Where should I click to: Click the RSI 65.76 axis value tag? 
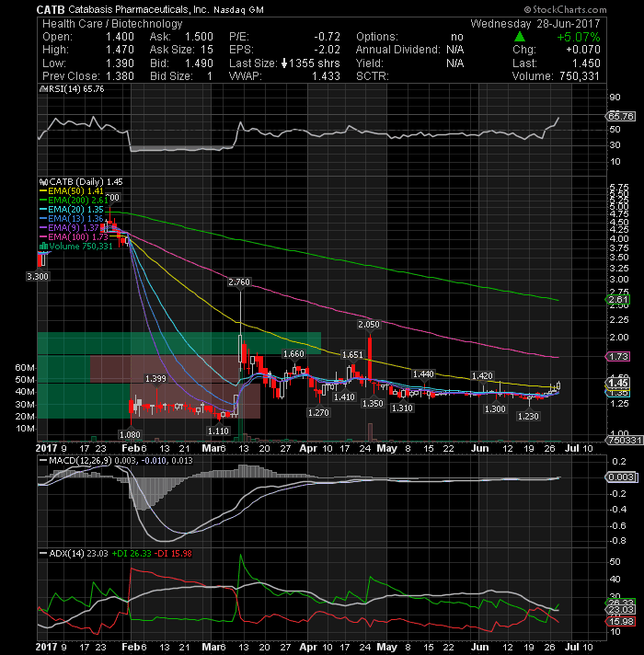pyautogui.click(x=621, y=116)
